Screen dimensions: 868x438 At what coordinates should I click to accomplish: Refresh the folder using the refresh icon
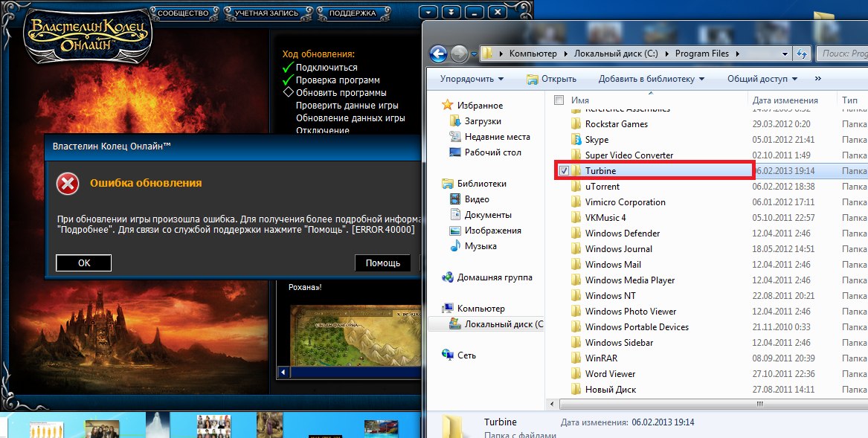click(x=801, y=54)
